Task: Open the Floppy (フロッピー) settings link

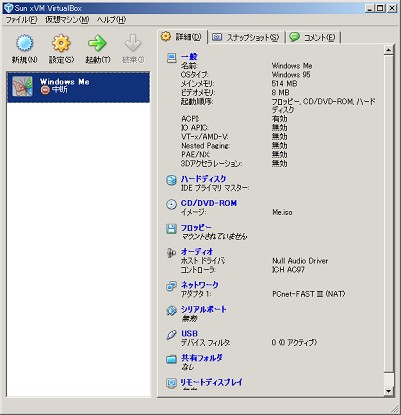Action: (196, 228)
